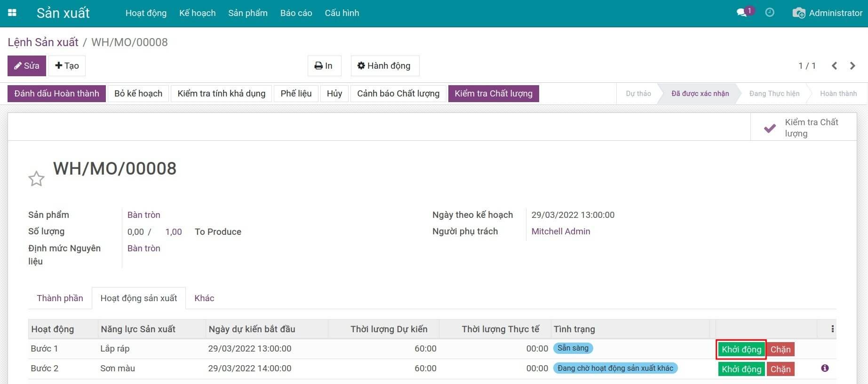Go to the next record arrow

point(852,66)
